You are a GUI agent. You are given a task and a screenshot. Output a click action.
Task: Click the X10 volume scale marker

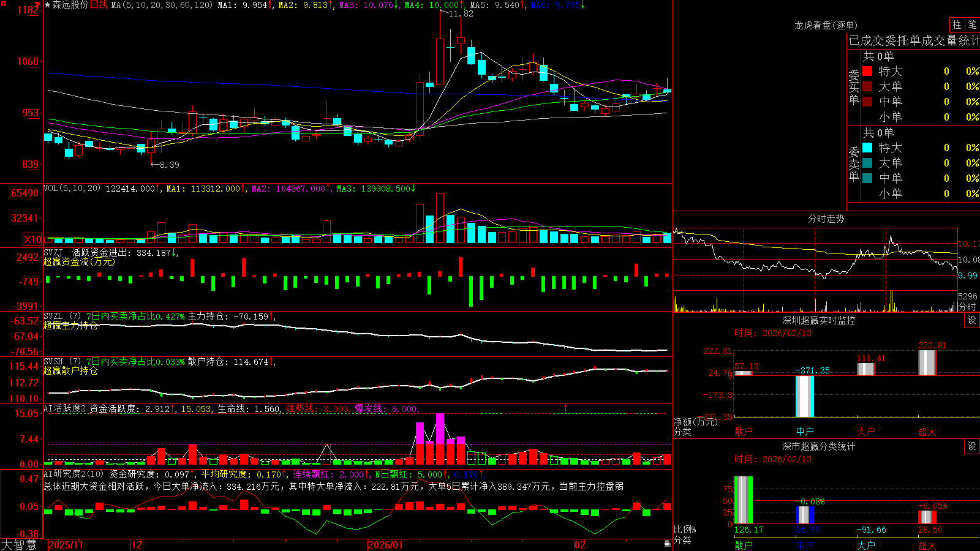(32, 239)
